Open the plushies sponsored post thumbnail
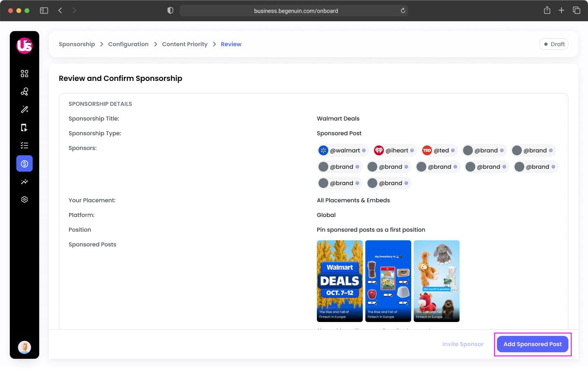Image resolution: width=588 pixels, height=378 pixels. coord(437,281)
